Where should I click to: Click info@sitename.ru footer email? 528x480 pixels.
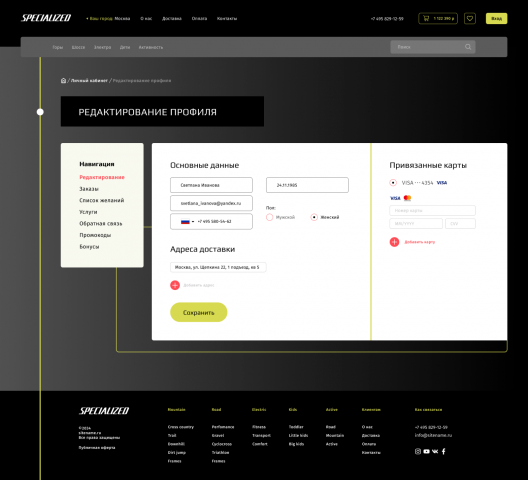pyautogui.click(x=433, y=435)
